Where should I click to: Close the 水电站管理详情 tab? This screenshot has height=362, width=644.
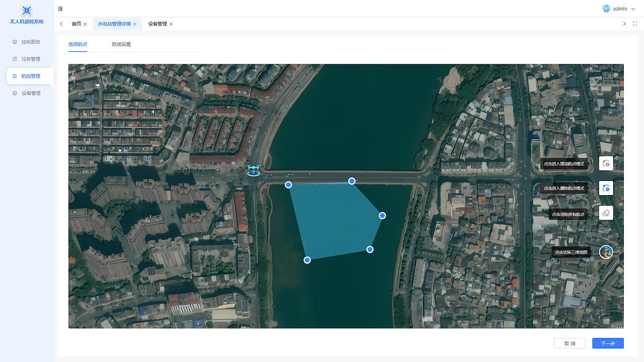pyautogui.click(x=135, y=24)
